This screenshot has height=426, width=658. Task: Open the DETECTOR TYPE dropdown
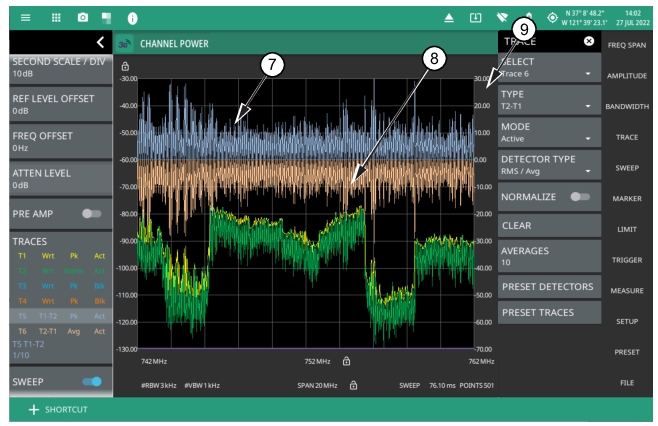(549, 165)
